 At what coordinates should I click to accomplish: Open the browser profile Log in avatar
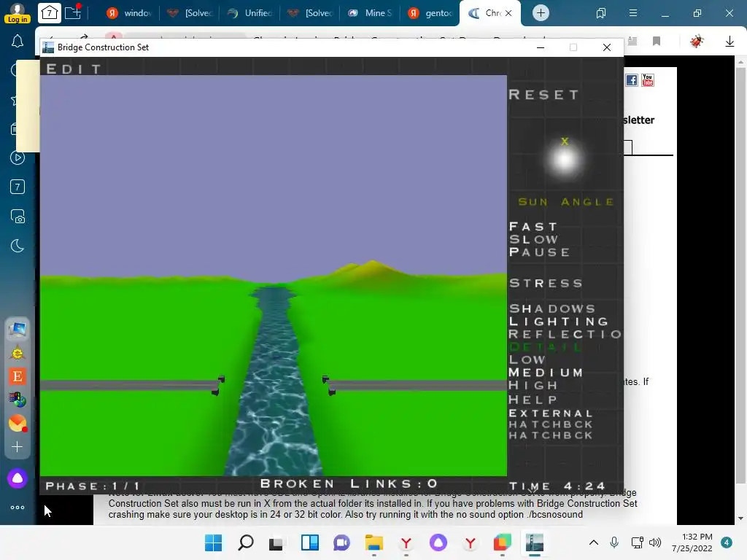click(18, 13)
